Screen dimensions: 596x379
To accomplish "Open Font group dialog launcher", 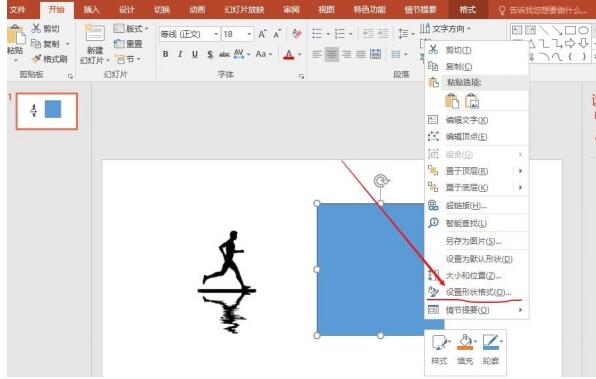I will pyautogui.click(x=301, y=76).
